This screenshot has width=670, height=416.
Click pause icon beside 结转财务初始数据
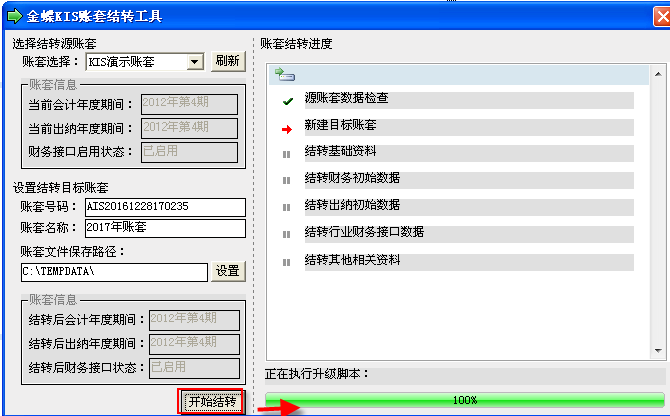point(286,180)
